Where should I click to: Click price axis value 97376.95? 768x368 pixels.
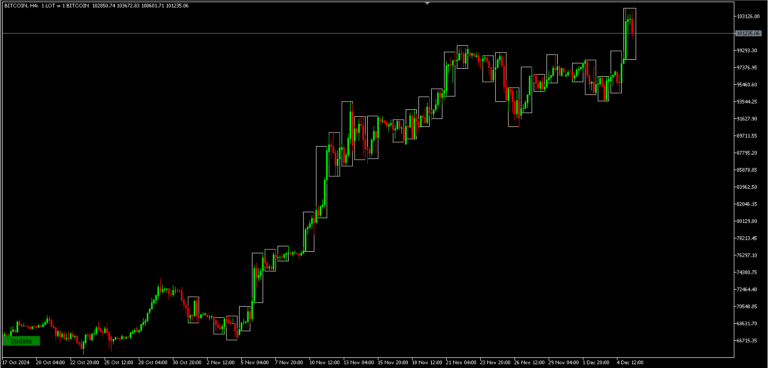click(x=747, y=68)
